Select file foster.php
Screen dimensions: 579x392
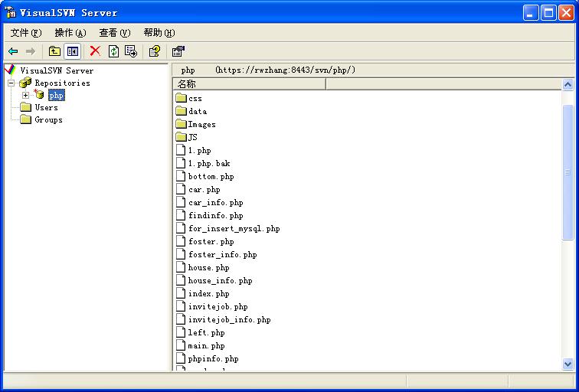pos(211,242)
